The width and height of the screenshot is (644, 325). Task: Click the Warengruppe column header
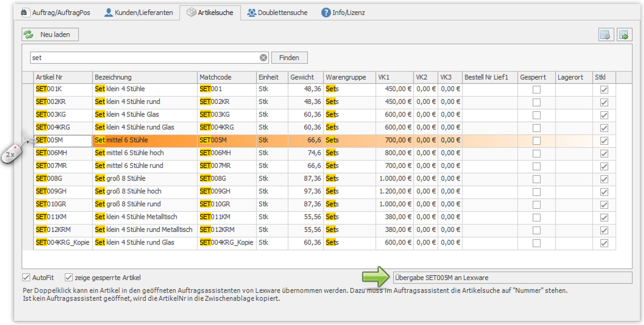tap(349, 77)
